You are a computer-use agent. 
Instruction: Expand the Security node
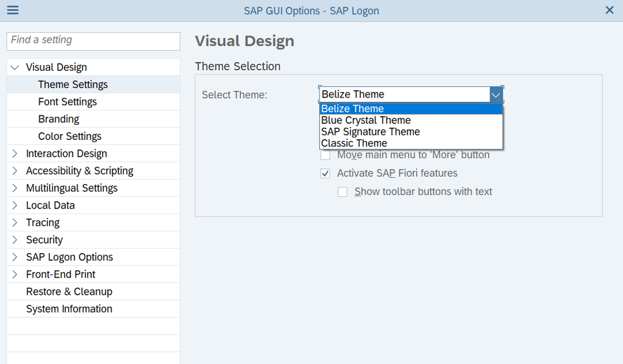(x=15, y=240)
